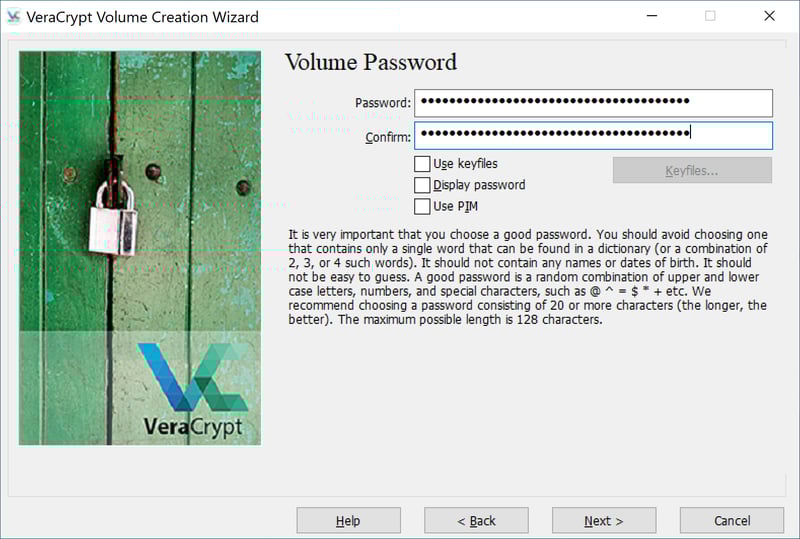Check the Display password option
This screenshot has width=800, height=539.
pos(422,185)
